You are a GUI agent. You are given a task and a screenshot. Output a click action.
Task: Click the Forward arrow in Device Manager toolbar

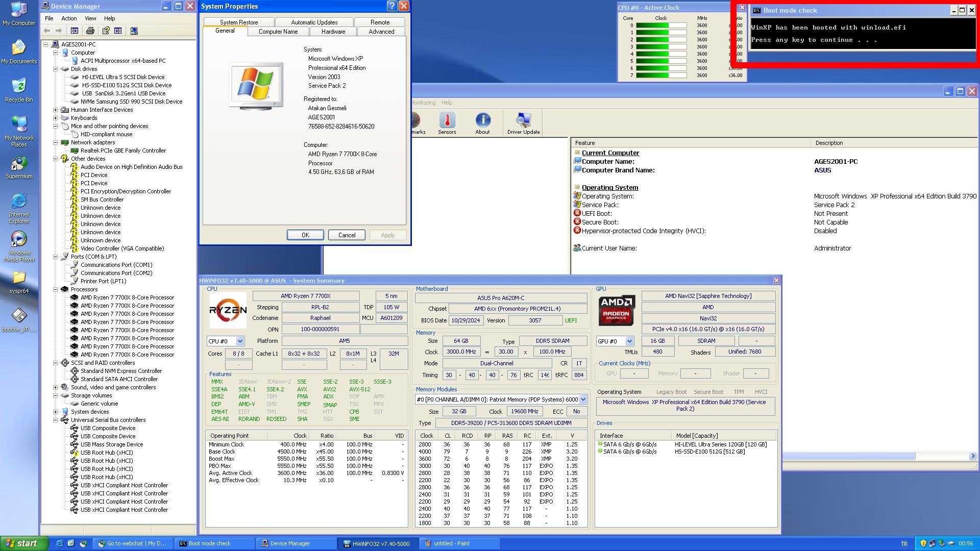(x=59, y=31)
